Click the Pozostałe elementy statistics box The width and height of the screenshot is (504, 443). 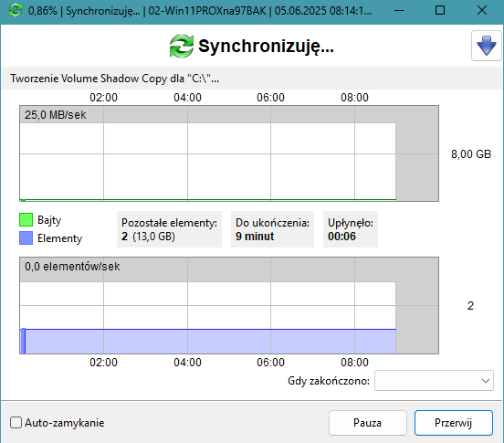pyautogui.click(x=170, y=229)
